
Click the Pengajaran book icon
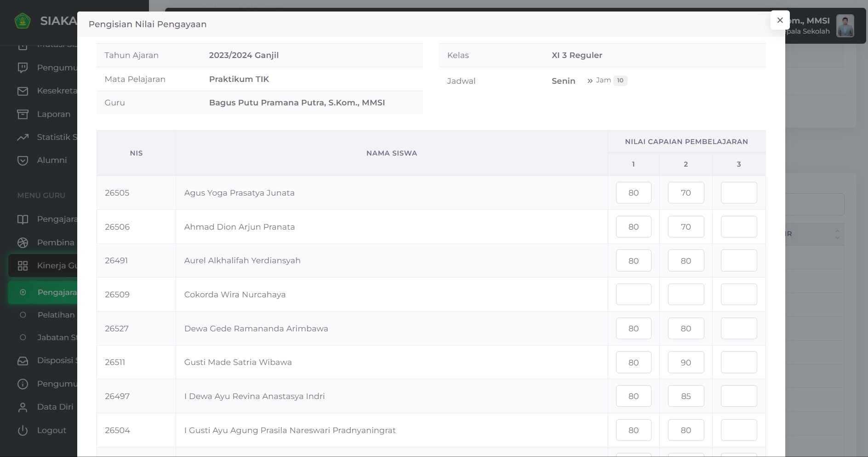23,219
